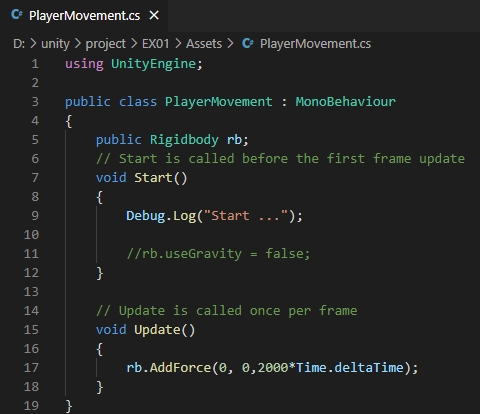The image size is (480, 414).
Task: Select the PlayerMovement.cs editor tab
Action: point(84,16)
